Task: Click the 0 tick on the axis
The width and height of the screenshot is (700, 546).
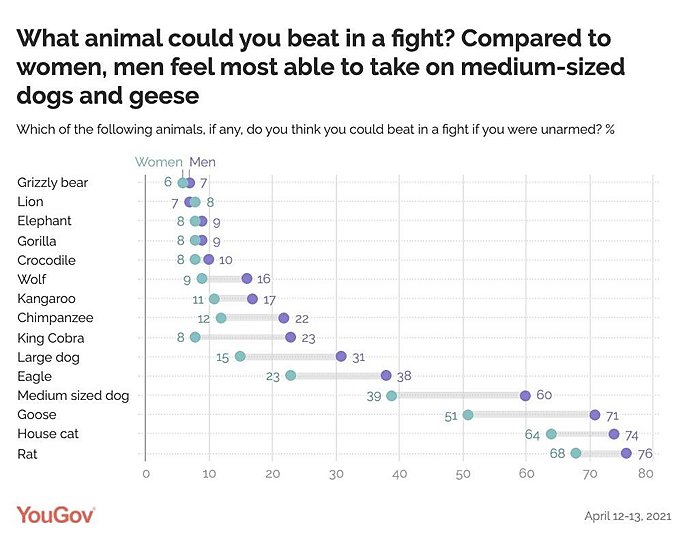Action: (146, 473)
